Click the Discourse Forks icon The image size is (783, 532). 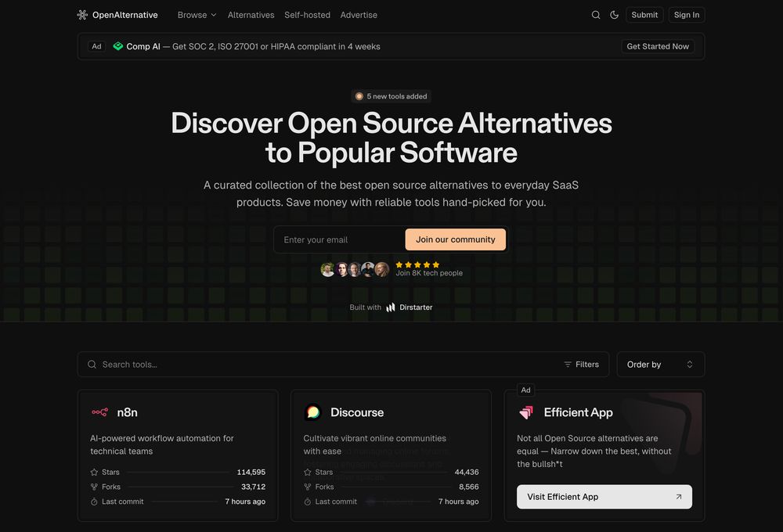[308, 487]
